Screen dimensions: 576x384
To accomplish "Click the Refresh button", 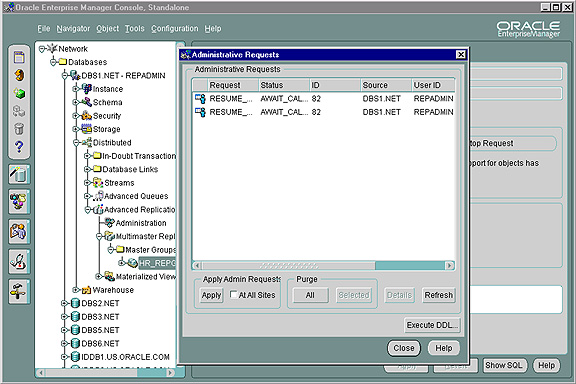I will coord(439,295).
